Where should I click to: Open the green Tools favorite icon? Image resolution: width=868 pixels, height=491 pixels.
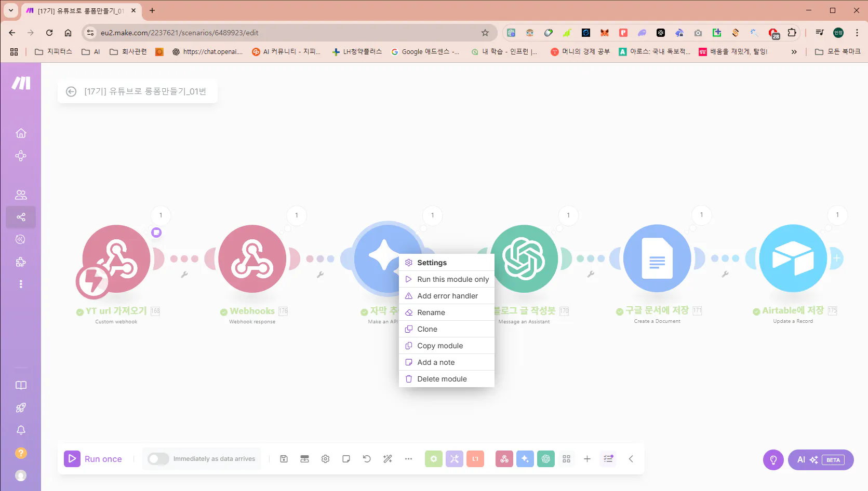click(x=434, y=459)
